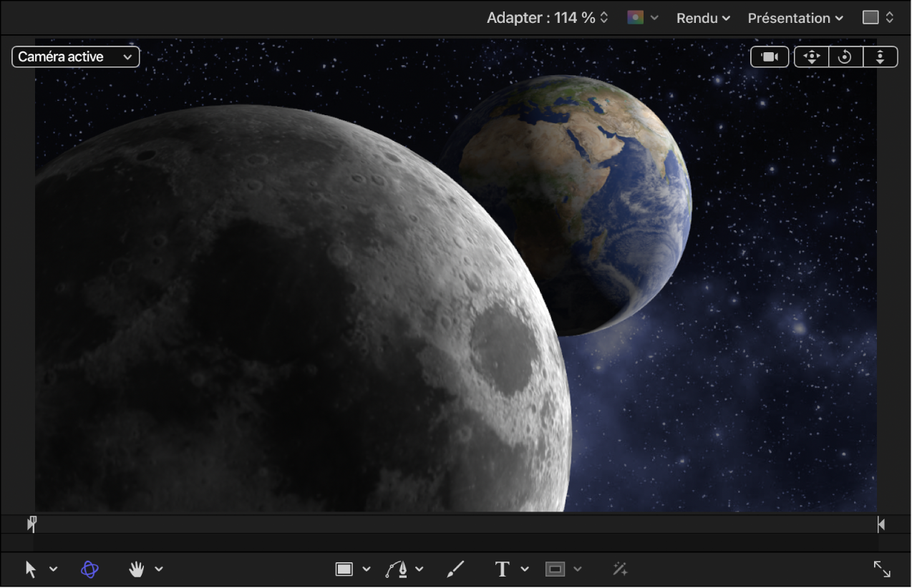The width and height of the screenshot is (912, 588).
Task: Select the 3D Transform tool
Action: click(89, 569)
